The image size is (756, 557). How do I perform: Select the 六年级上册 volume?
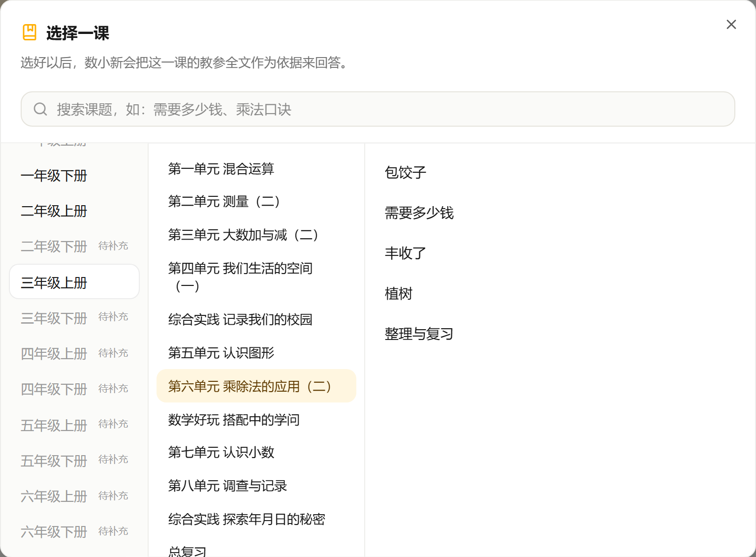pyautogui.click(x=74, y=496)
